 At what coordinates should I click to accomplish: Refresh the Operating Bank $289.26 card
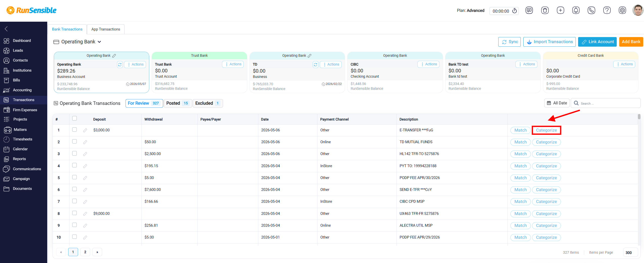[120, 65]
